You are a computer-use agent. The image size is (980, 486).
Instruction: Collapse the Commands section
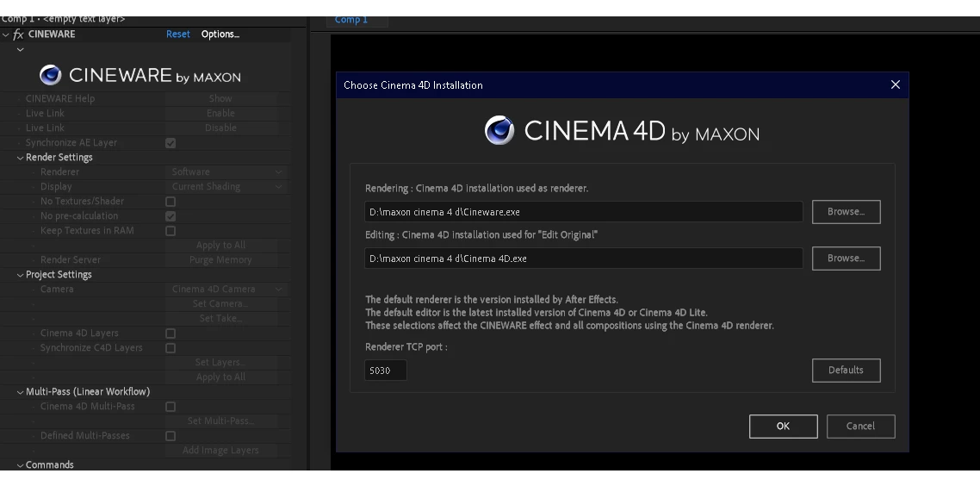pos(20,464)
